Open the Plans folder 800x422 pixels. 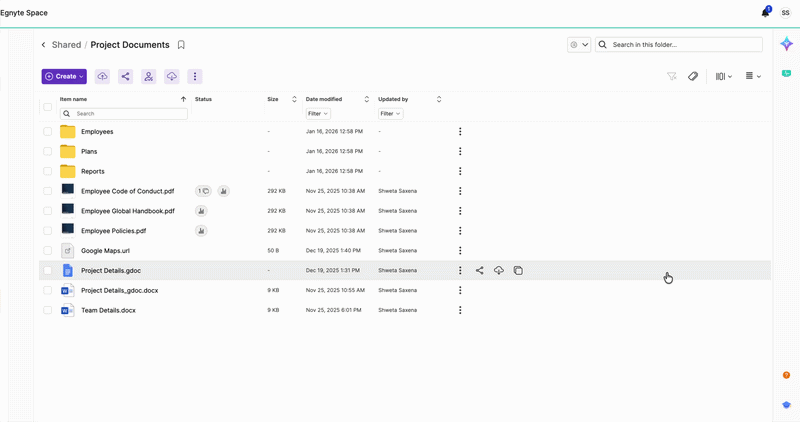click(89, 152)
